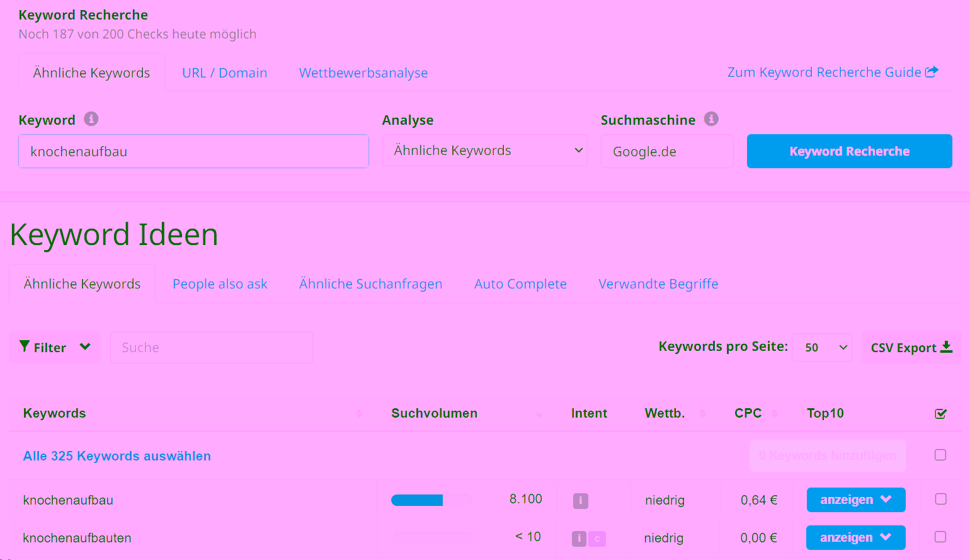Open the Filter options using the funnel icon
Viewport: 970px width, 560px height.
[x=25, y=346]
